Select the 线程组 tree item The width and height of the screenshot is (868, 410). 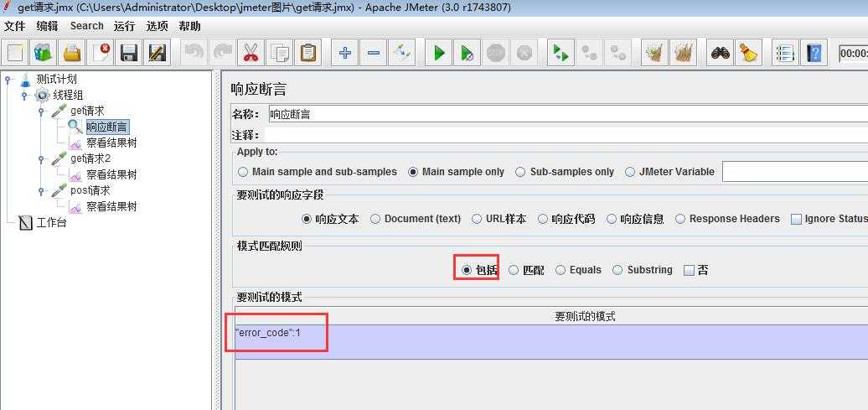pos(68,95)
